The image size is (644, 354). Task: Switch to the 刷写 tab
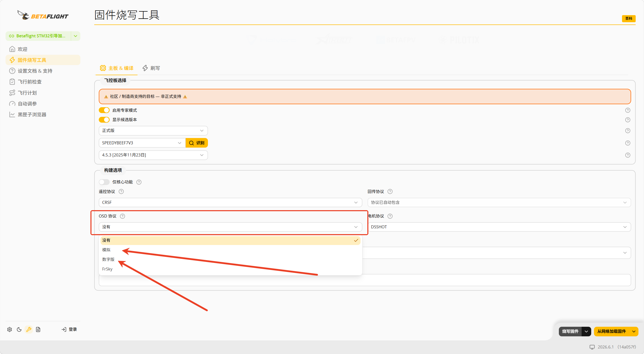(x=151, y=68)
